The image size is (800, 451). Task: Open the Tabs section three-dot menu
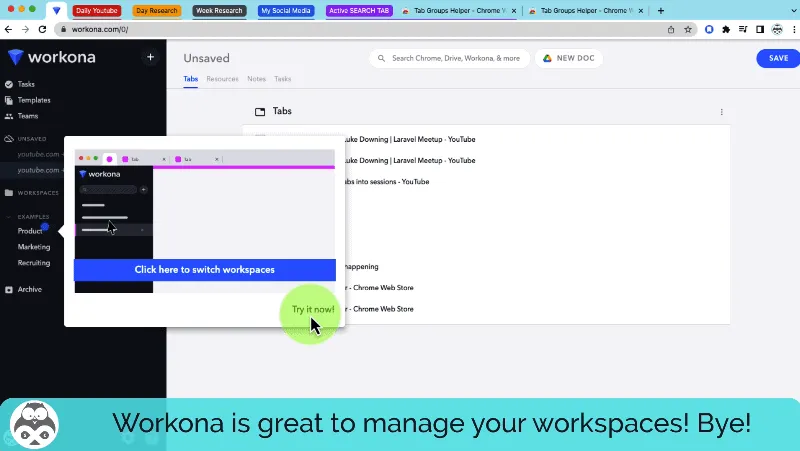(x=721, y=112)
